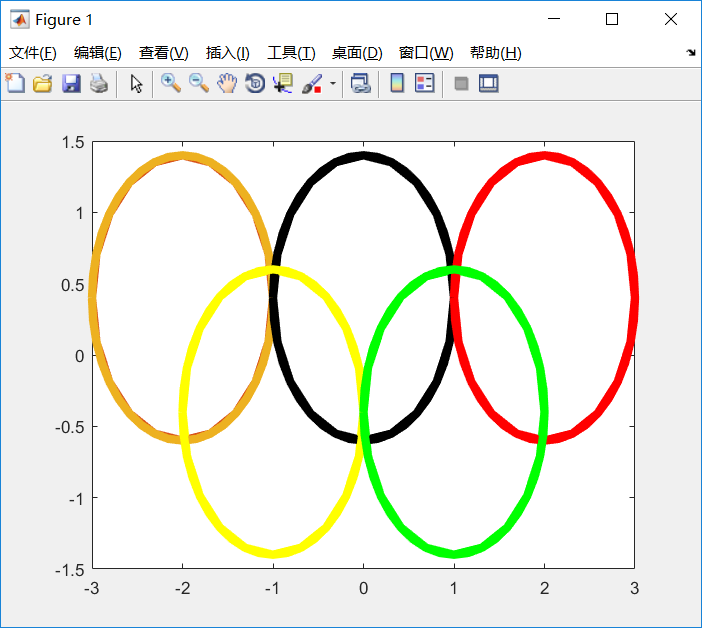The width and height of the screenshot is (702, 628).
Task: Click the Link Plot icon
Action: coord(360,83)
